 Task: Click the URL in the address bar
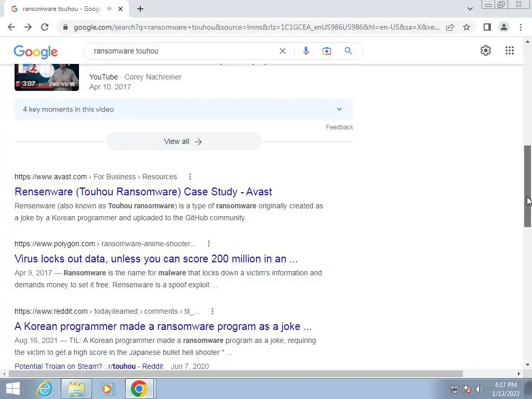point(257,27)
